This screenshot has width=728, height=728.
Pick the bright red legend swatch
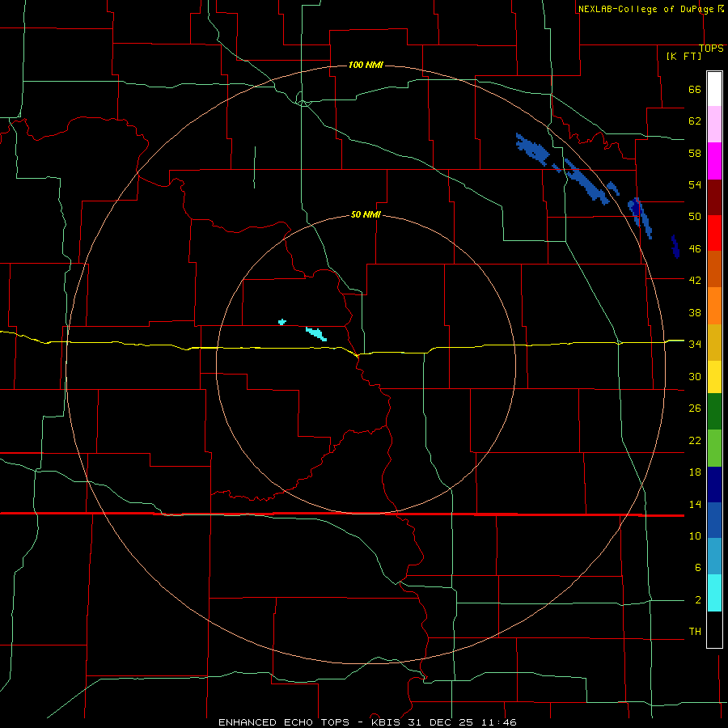click(x=714, y=233)
